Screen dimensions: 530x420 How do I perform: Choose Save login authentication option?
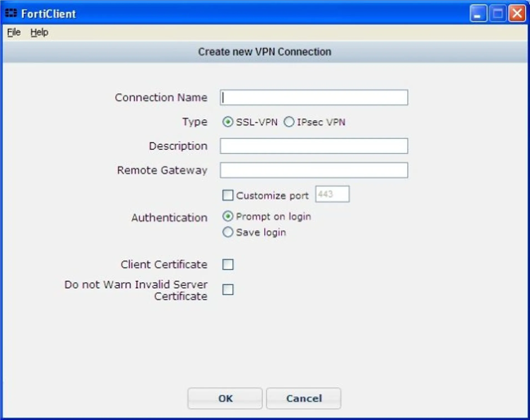(x=228, y=232)
